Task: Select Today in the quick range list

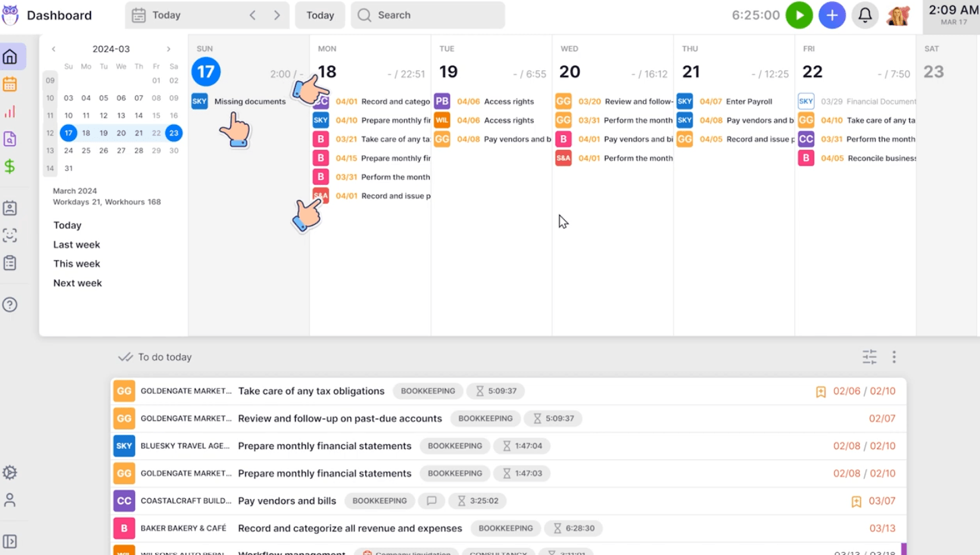Action: pyautogui.click(x=67, y=226)
